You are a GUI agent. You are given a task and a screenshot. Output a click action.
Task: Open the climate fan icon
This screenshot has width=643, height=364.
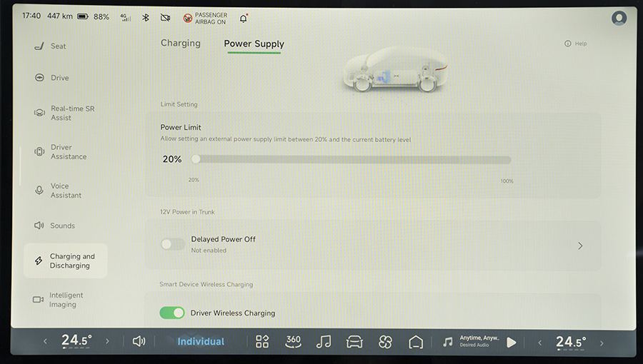pos(385,342)
